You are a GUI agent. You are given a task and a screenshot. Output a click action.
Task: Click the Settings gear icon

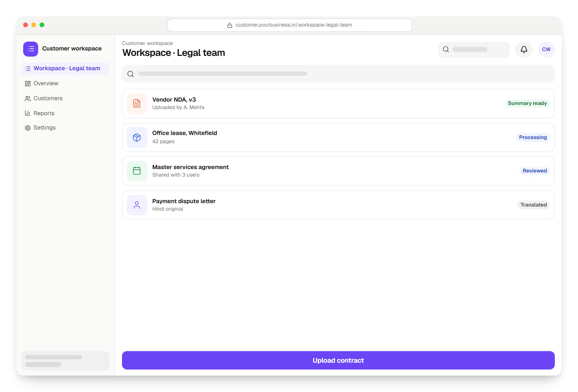[x=28, y=128]
